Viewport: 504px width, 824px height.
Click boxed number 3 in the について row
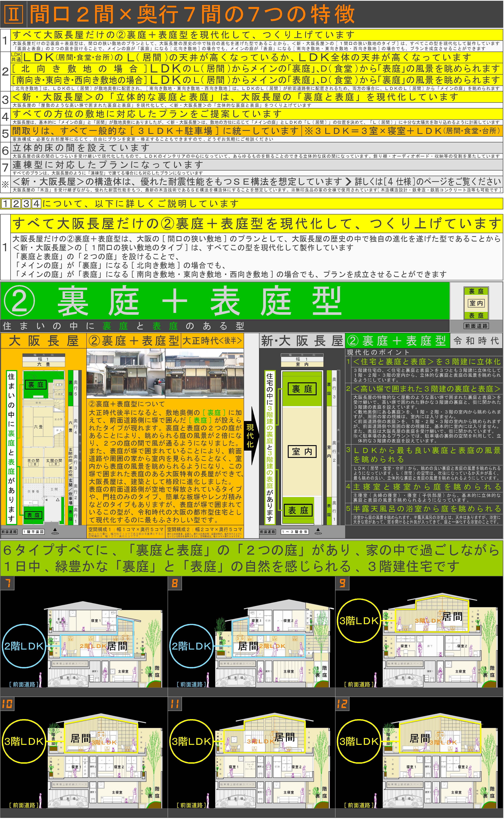point(26,204)
